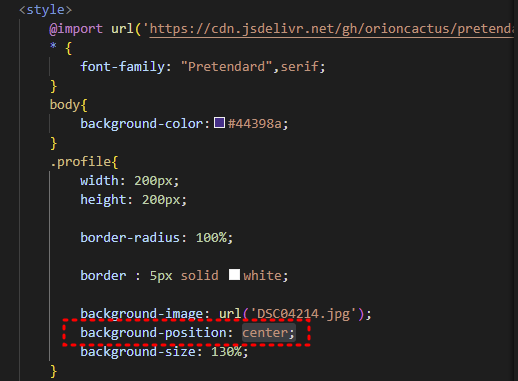Click the background-position property name
The image size is (518, 381).
click(x=153, y=333)
